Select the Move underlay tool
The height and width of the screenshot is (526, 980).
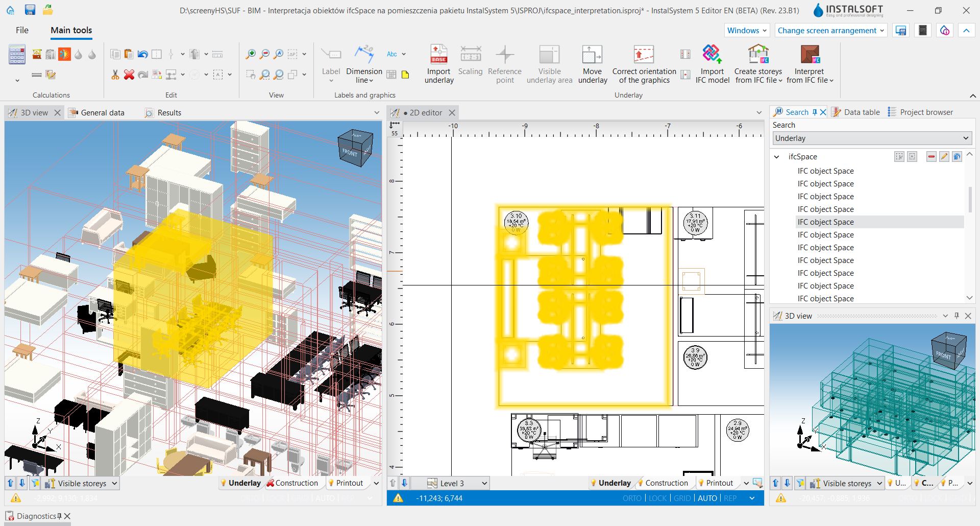(x=592, y=64)
